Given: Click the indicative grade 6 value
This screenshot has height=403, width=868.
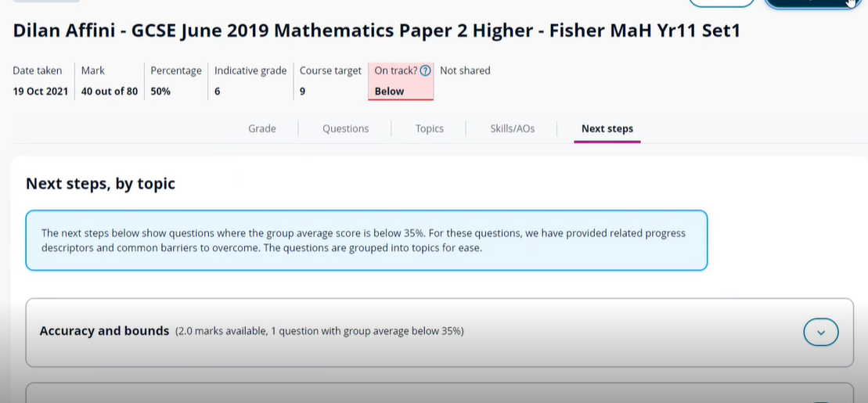Looking at the screenshot, I should pyautogui.click(x=218, y=91).
